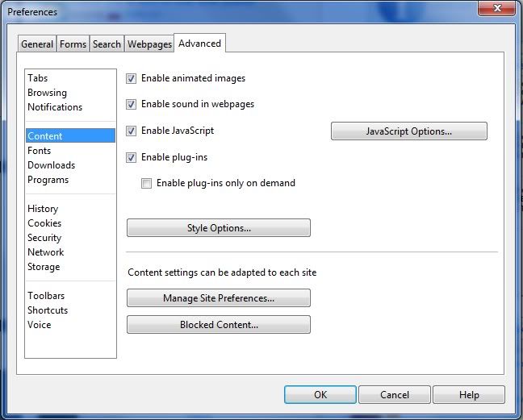Choose Fonts from the sidebar list
523x420 pixels.
(x=40, y=151)
